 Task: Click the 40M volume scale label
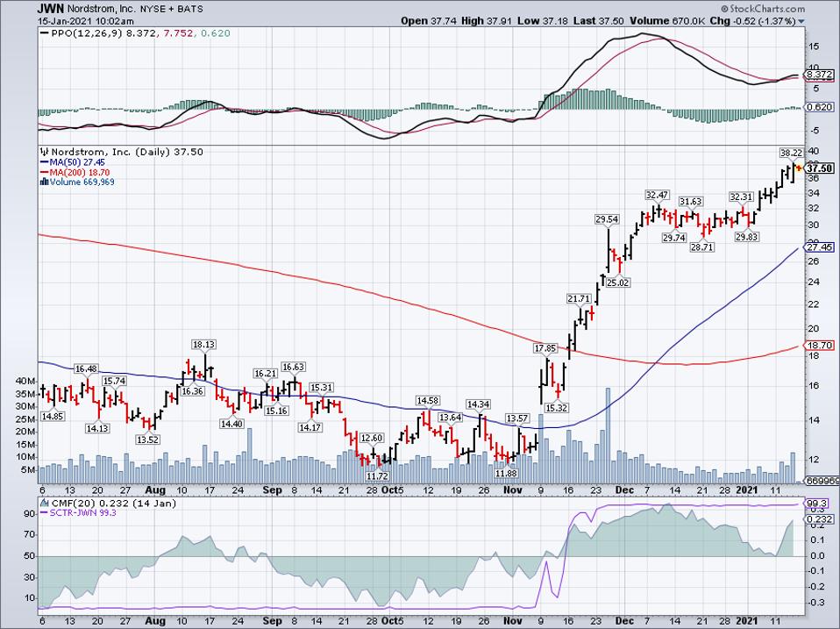(26, 381)
